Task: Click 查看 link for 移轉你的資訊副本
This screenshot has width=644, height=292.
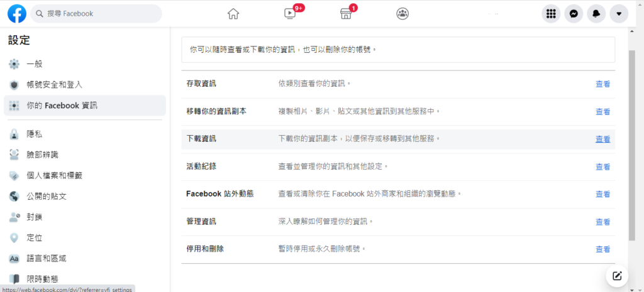Action: click(602, 112)
